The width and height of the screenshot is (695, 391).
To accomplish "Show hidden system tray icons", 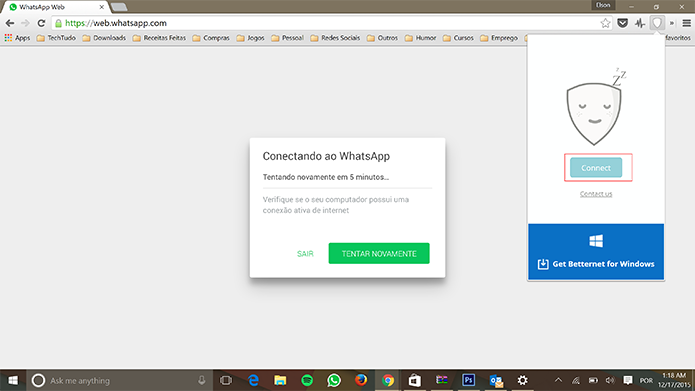I will (558, 380).
